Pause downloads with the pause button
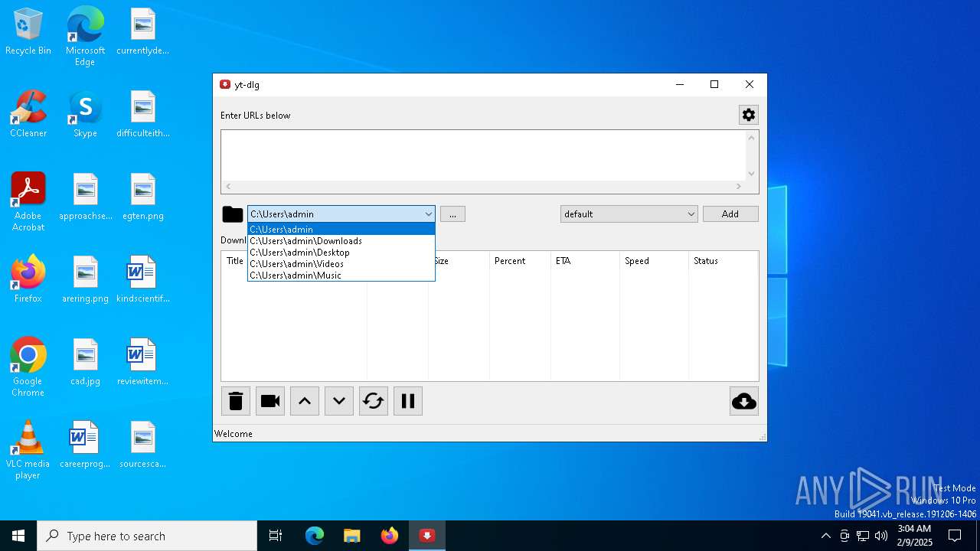The height and width of the screenshot is (551, 980). coord(408,401)
